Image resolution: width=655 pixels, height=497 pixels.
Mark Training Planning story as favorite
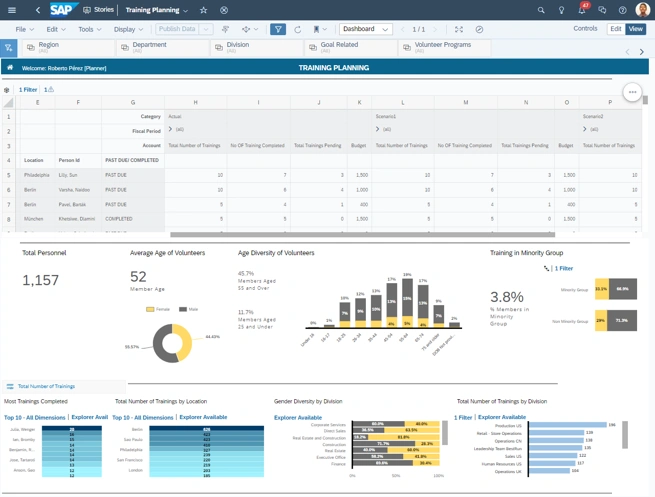204,10
